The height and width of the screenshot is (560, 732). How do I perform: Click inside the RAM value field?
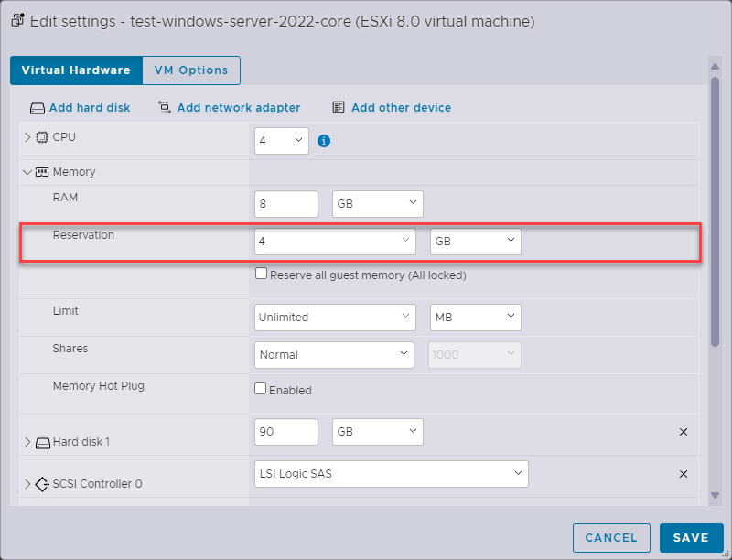click(x=284, y=203)
